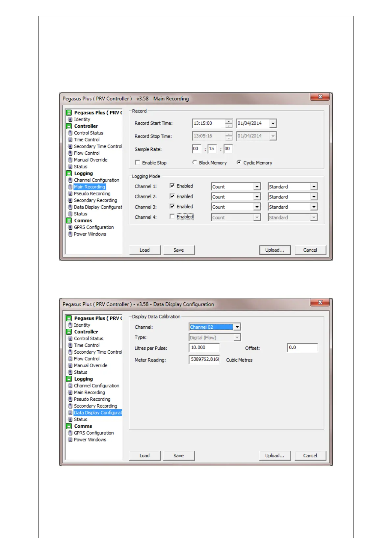Viewport: 392px width, 554px height.
Task: Click Flow Control page icon in Main Recording window
Action: [70, 153]
